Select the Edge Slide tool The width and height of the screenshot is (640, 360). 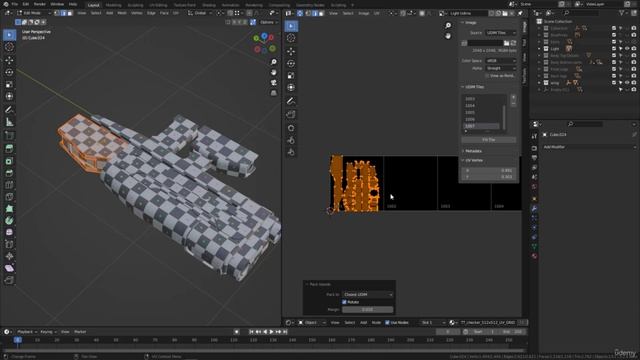(9, 244)
